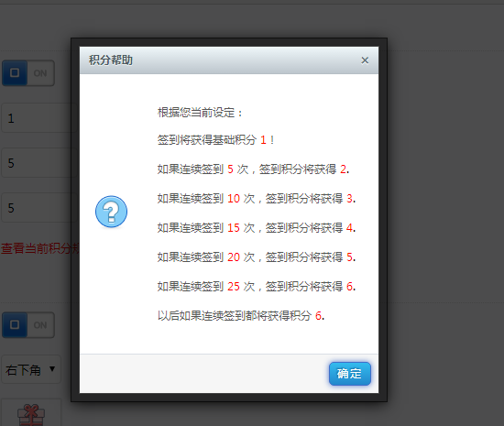Click the red gift box icon
This screenshot has width=504, height=426.
(x=31, y=415)
